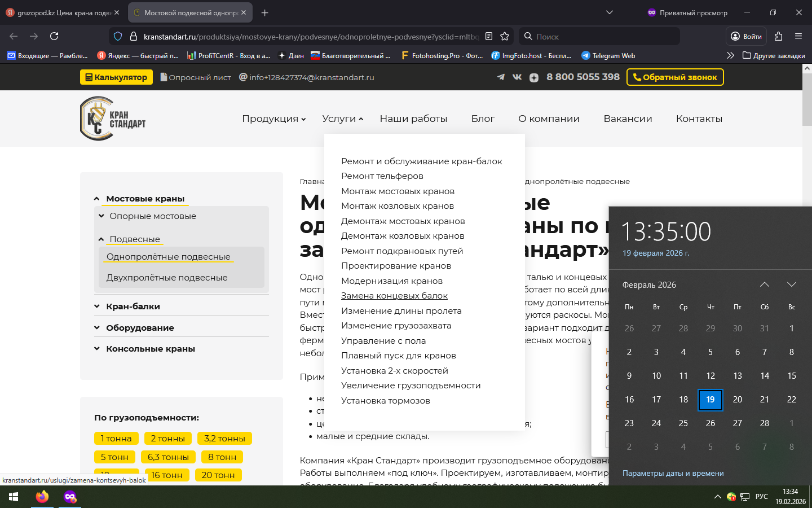This screenshot has width=812, height=508.
Task: Collapse the Услуги dropdown menu
Action: tap(342, 119)
